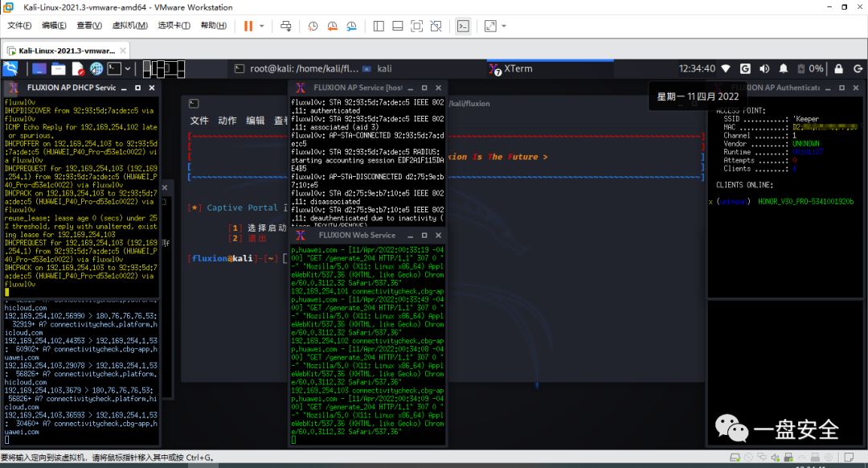This screenshot has width=868, height=468.
Task: Open the power options dropdown next to the pause icon
Action: tap(262, 26)
